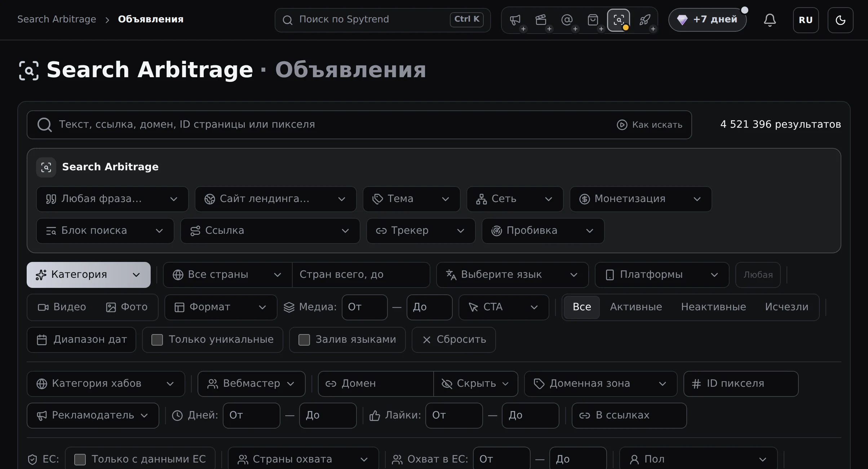Open the Любая фраза dropdown
The image size is (868, 469).
tap(112, 199)
